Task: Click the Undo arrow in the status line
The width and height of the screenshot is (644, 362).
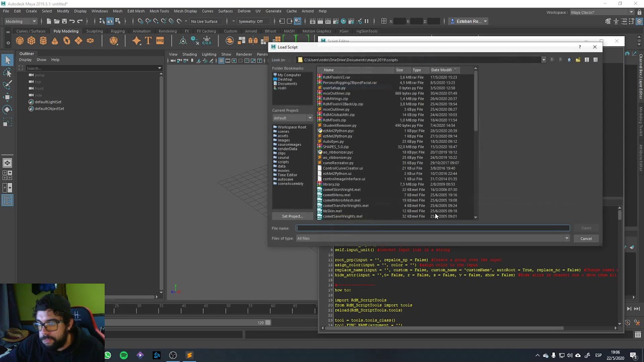Action: (72, 21)
